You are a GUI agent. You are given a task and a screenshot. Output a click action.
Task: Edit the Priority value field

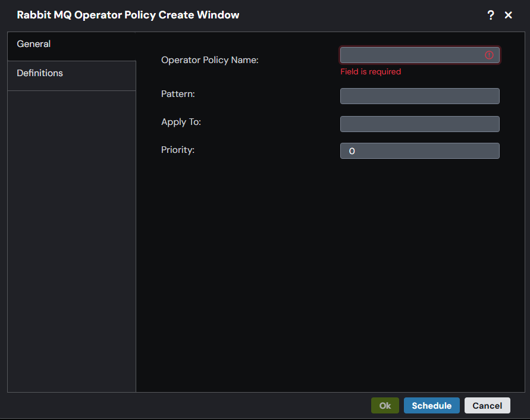click(x=420, y=151)
